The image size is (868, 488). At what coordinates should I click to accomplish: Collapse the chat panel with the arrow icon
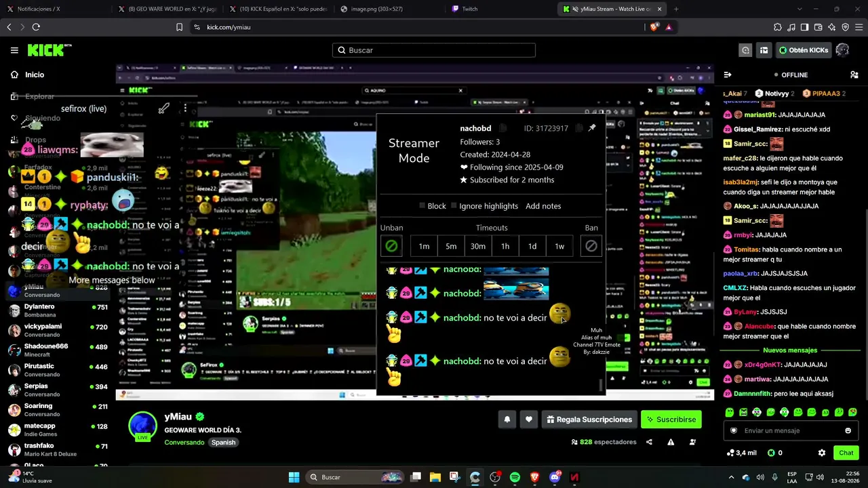point(727,75)
